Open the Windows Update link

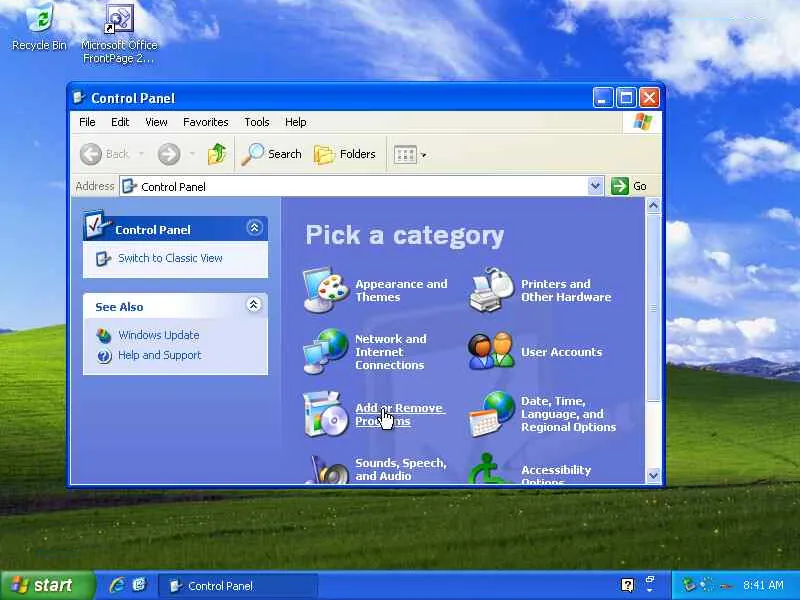(159, 335)
